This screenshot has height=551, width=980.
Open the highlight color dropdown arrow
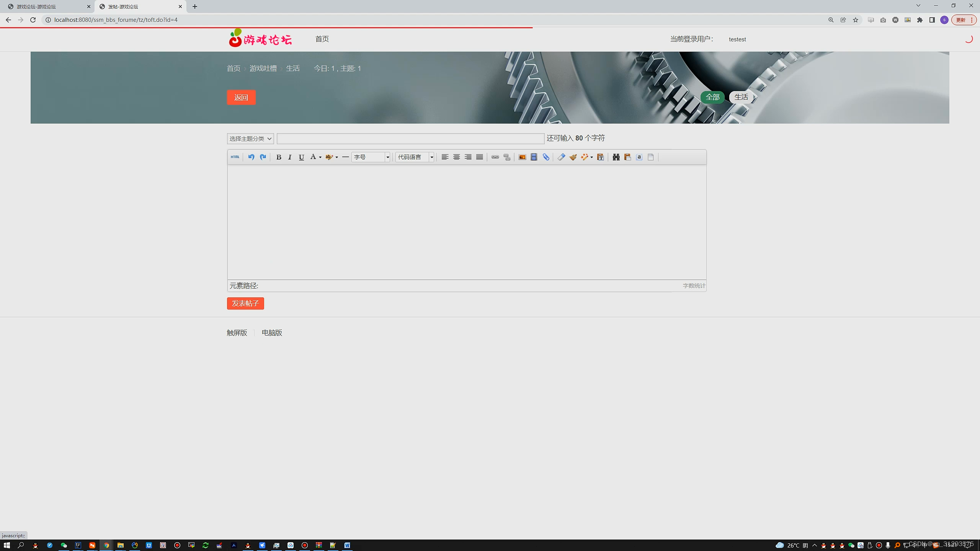tap(337, 157)
